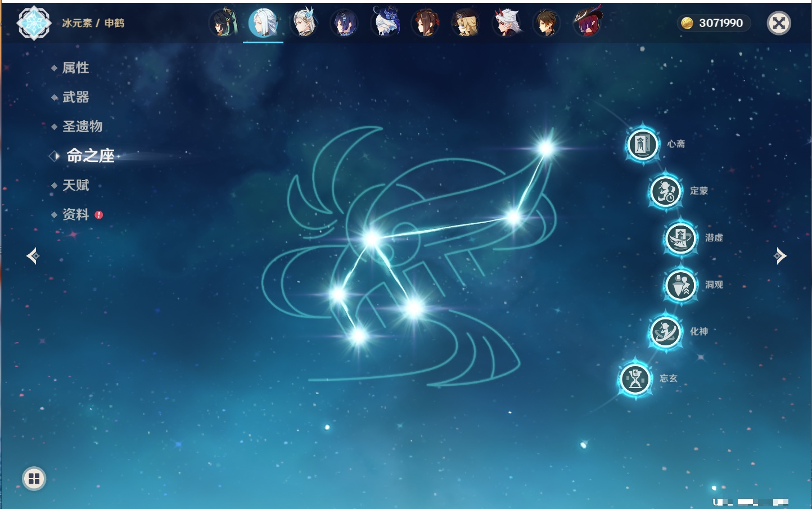
Task: Click the 化神 label text
Action: tap(699, 331)
